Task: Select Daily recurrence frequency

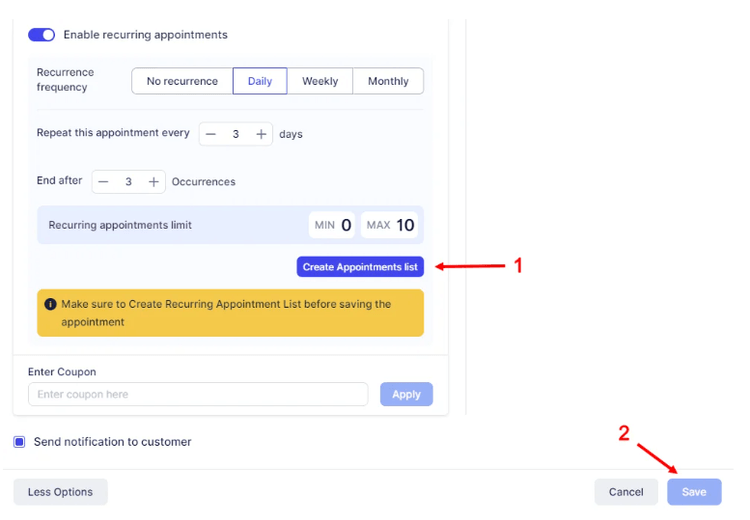Action: coord(260,81)
